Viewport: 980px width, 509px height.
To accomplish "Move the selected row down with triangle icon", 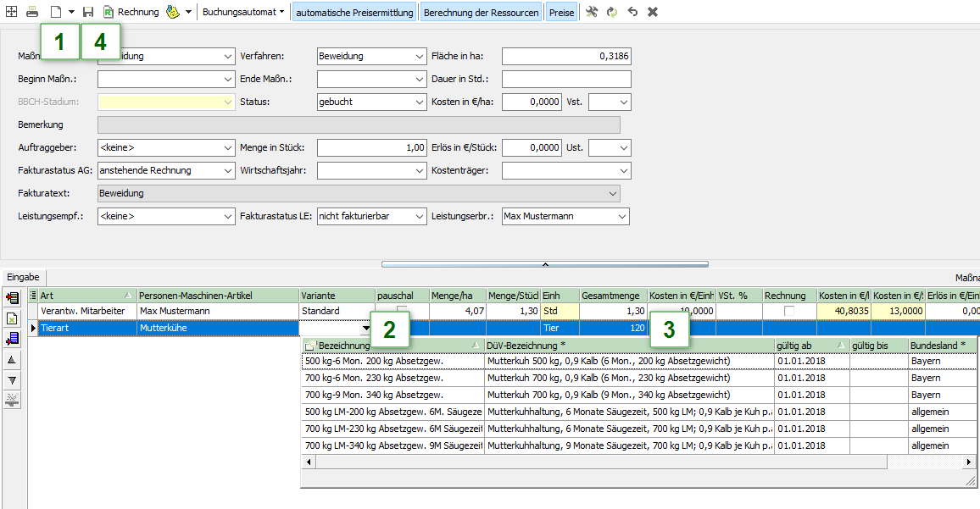I will click(12, 380).
